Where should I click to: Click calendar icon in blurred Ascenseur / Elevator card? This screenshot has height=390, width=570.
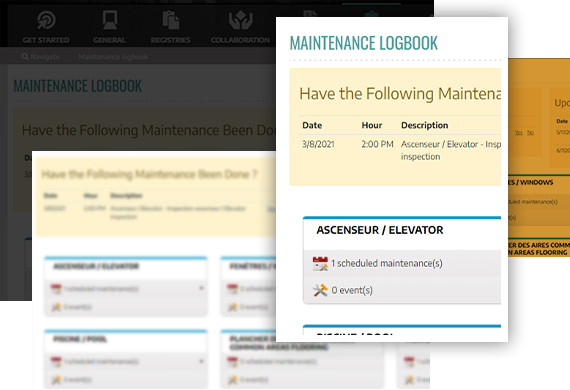click(56, 289)
